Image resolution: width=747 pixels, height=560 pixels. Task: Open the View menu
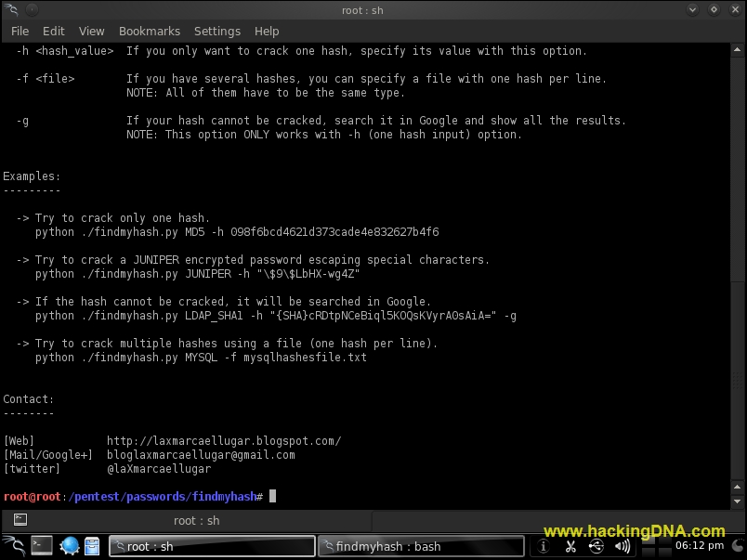point(91,32)
